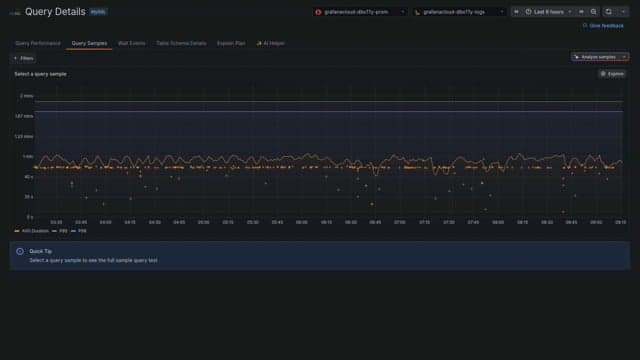The height and width of the screenshot is (360, 640).
Task: Click the Quick Tip title text
Action: [40, 251]
